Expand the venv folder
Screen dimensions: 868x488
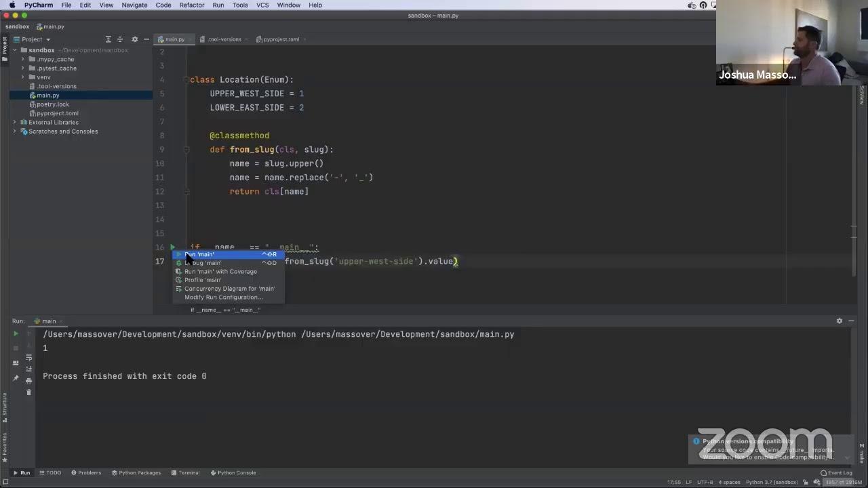tap(23, 77)
